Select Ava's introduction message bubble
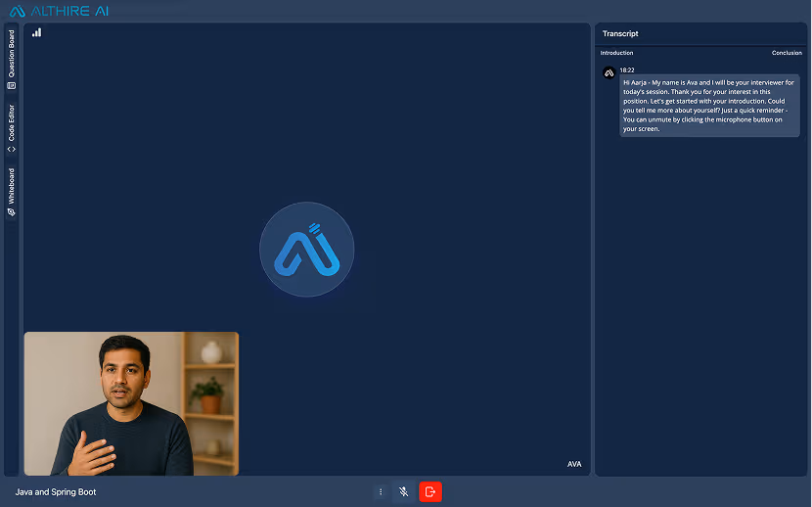 pos(709,106)
